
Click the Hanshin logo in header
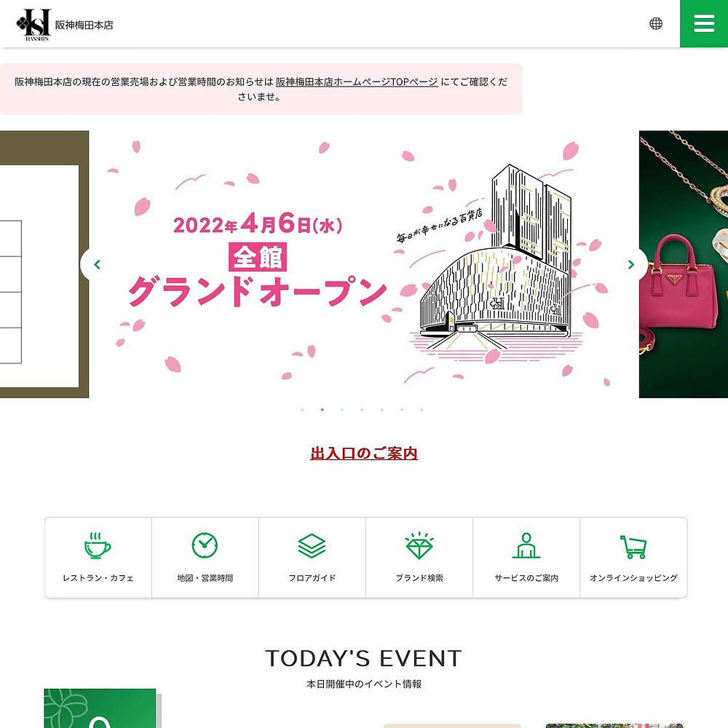click(33, 25)
